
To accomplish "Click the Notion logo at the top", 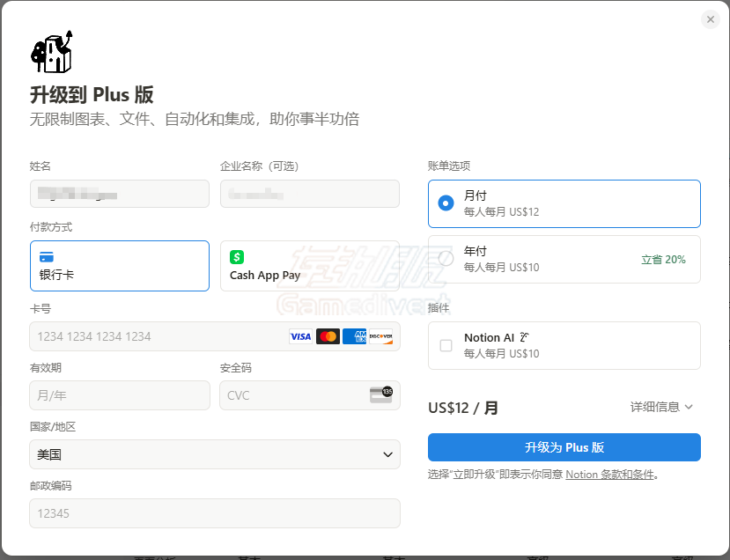I will click(x=51, y=53).
